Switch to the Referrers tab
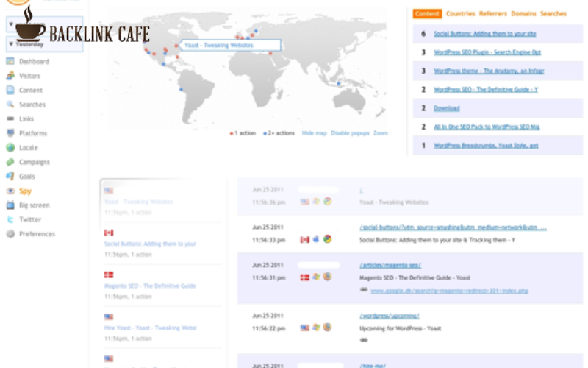This screenshot has height=368, width=588. 492,13
